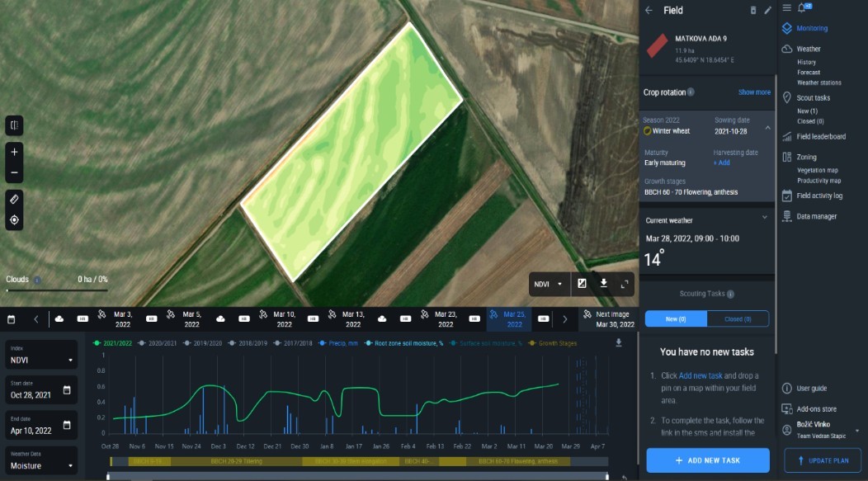The image size is (868, 481).
Task: Open the notifications bell
Action: click(x=800, y=7)
